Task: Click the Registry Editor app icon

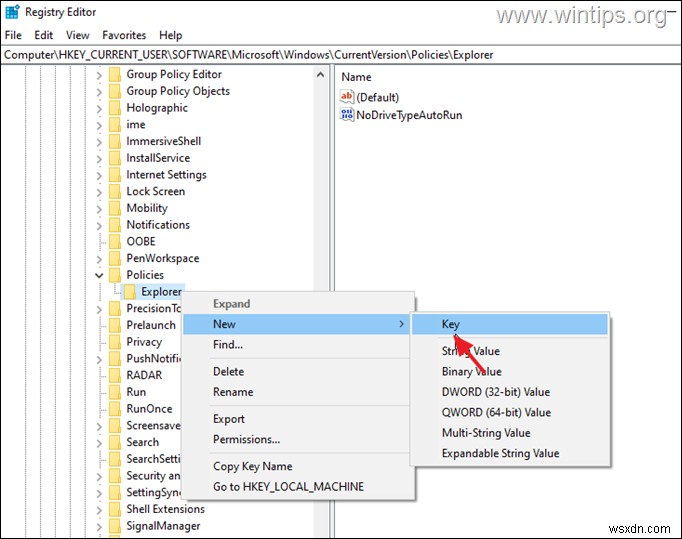Action: (12, 12)
